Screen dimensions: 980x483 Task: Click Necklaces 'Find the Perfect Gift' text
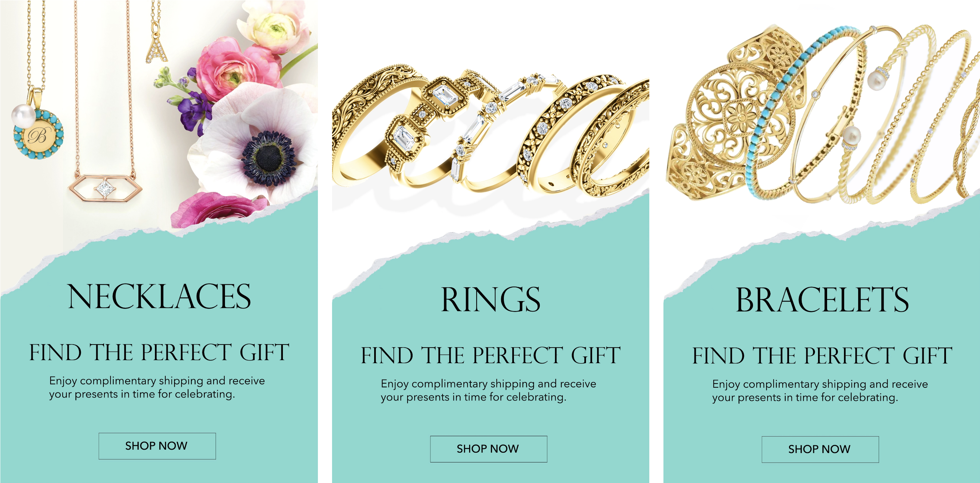(159, 352)
